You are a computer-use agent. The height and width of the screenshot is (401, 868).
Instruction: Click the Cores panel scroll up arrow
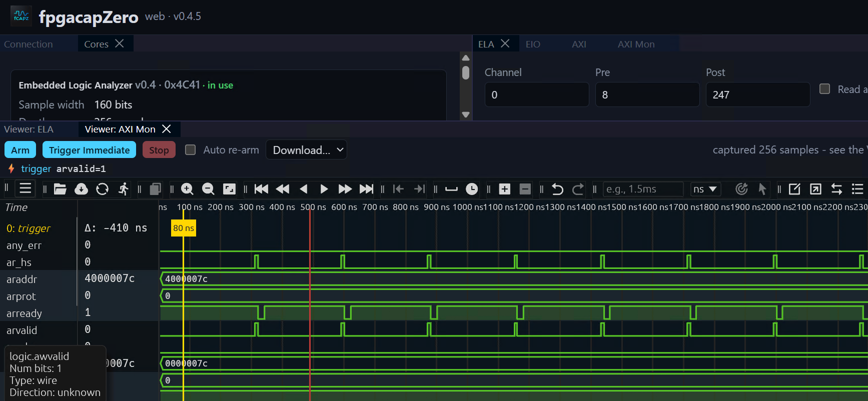(466, 58)
